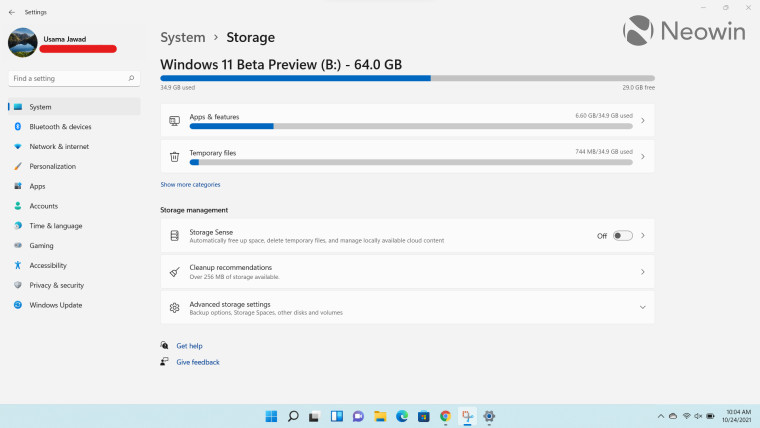Click the Windows 11 Beta Preview drive usage bar
The image size is (760, 428).
tap(408, 78)
